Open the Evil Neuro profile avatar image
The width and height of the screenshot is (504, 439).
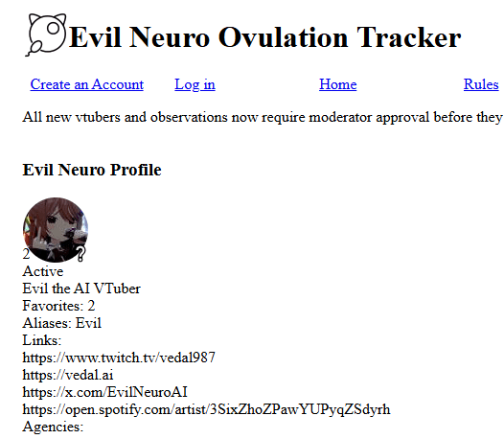tap(56, 230)
